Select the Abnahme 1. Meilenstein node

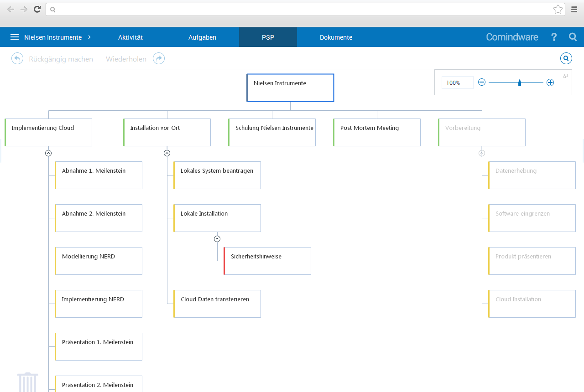[x=99, y=175]
